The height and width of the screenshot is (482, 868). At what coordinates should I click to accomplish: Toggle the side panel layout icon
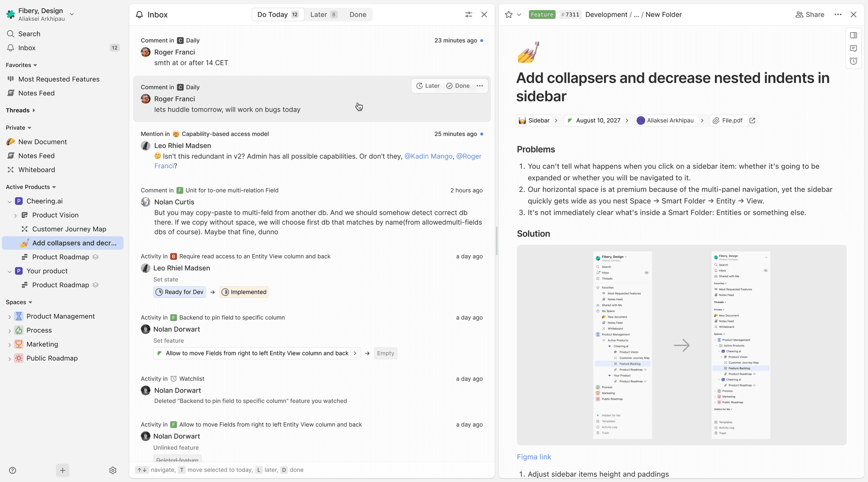pyautogui.click(x=854, y=35)
